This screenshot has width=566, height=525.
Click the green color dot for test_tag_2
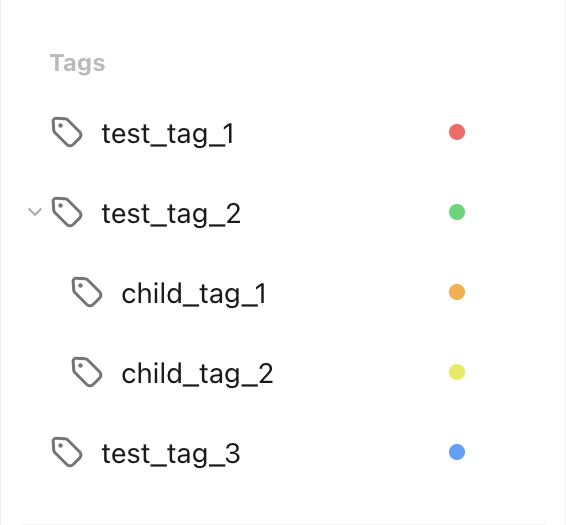457,212
